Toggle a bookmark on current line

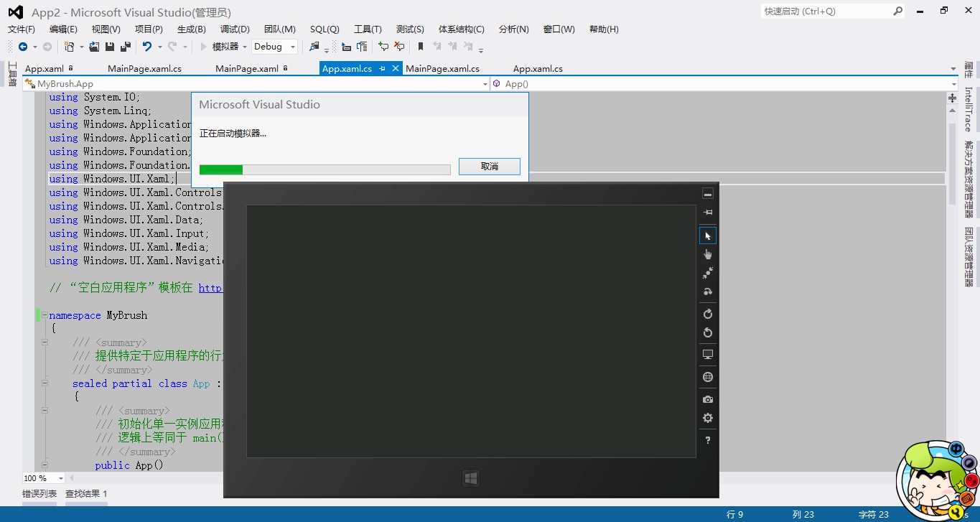421,47
